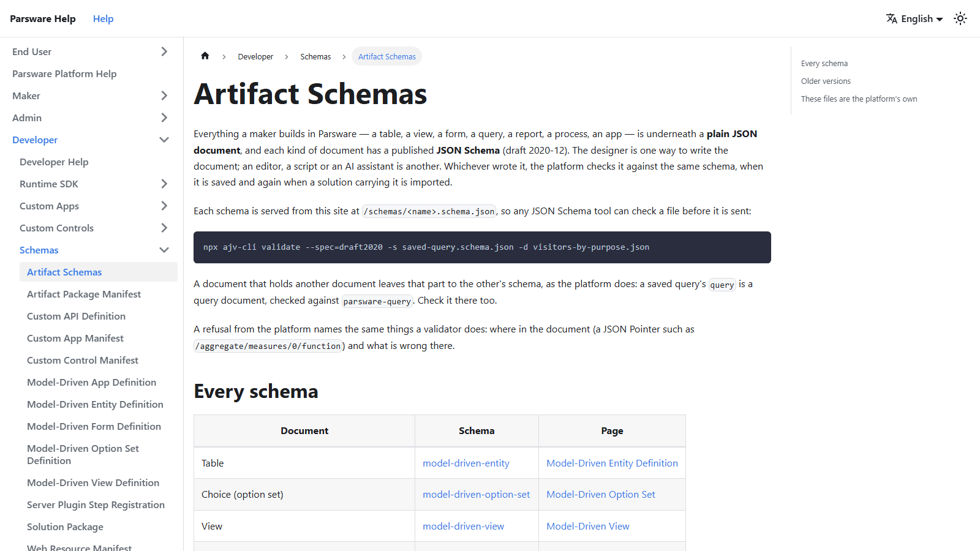Open Server Plugin Step Registration page
The height and width of the screenshot is (551, 980).
(96, 504)
